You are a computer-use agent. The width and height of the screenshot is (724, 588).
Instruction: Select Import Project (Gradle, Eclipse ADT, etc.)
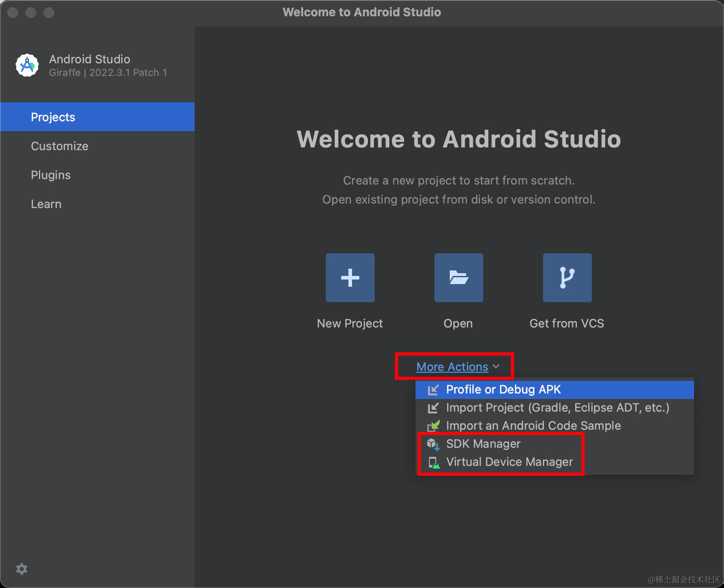tap(557, 408)
